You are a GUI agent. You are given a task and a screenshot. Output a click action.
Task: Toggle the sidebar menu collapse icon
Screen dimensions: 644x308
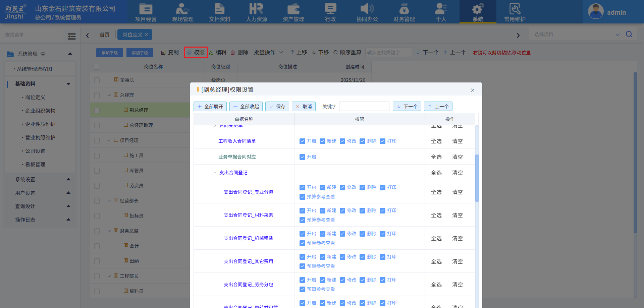(71, 36)
